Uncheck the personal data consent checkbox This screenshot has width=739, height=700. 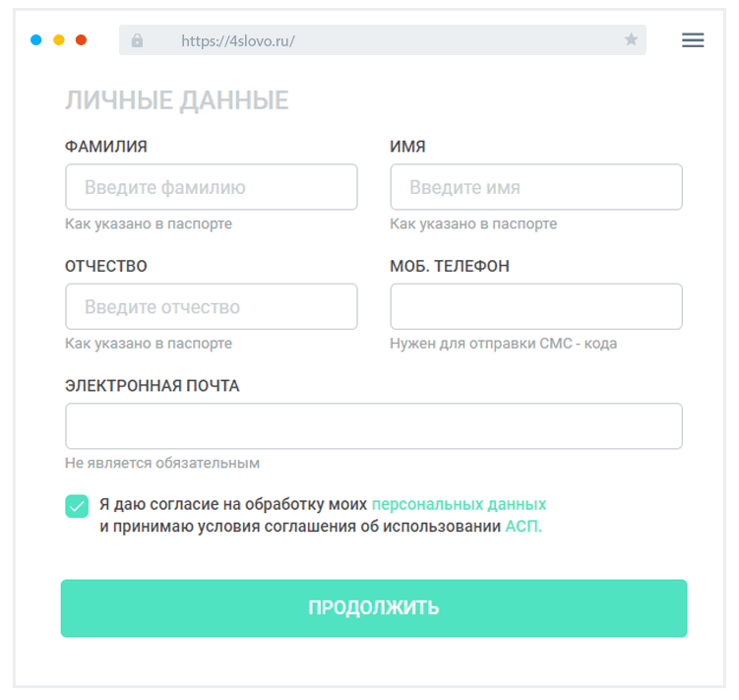(77, 506)
